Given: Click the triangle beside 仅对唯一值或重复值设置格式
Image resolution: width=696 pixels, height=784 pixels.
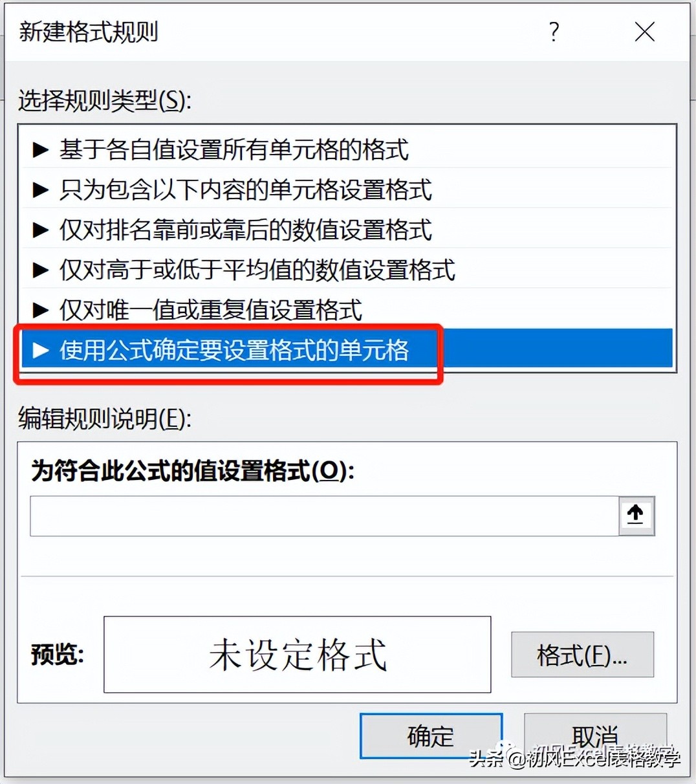Looking at the screenshot, I should click(x=41, y=310).
